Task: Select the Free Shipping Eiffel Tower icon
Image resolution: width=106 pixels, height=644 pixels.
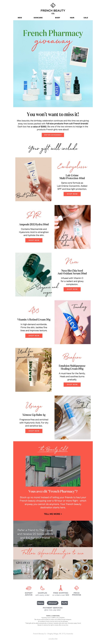Action: pos(60,588)
